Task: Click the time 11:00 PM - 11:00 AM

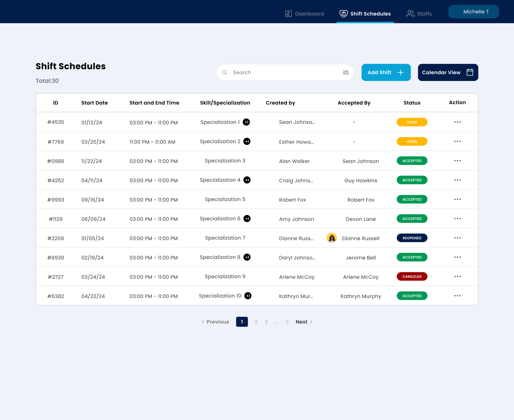Action: pos(152,142)
